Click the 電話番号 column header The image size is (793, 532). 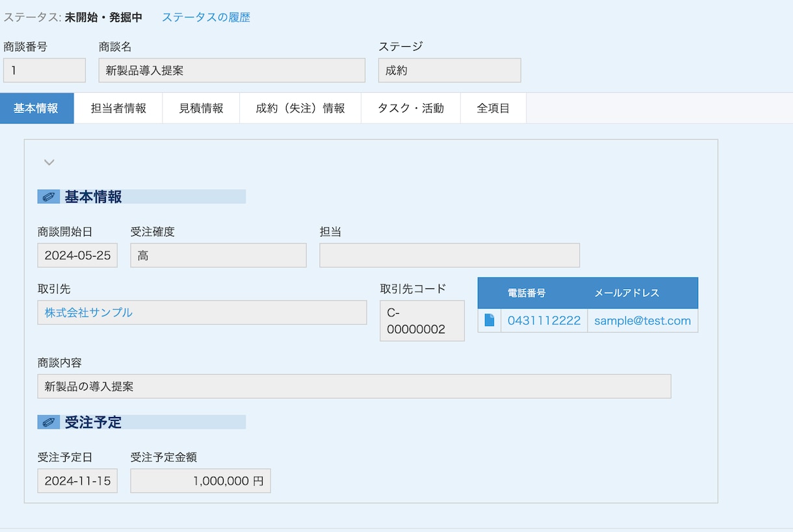point(526,293)
